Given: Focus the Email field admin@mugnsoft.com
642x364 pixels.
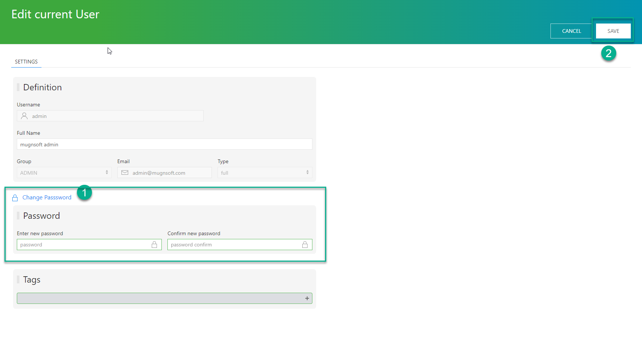Looking at the screenshot, I should pyautogui.click(x=164, y=172).
